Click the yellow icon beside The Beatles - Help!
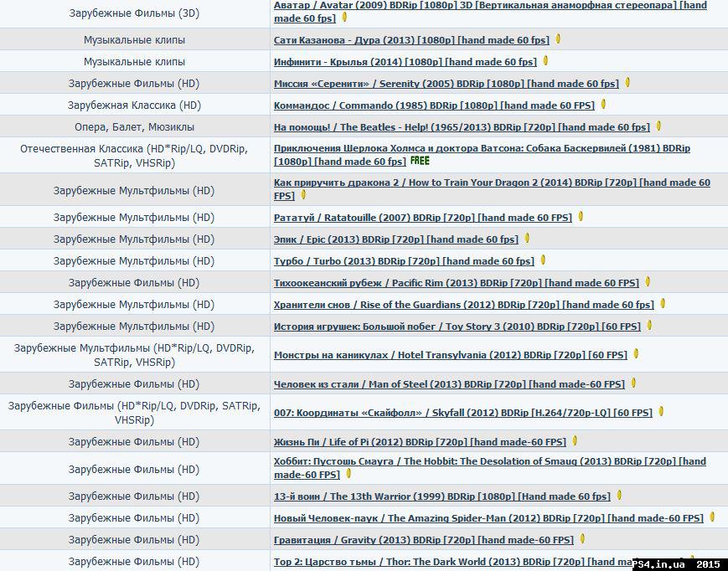728x571 pixels. (658, 126)
